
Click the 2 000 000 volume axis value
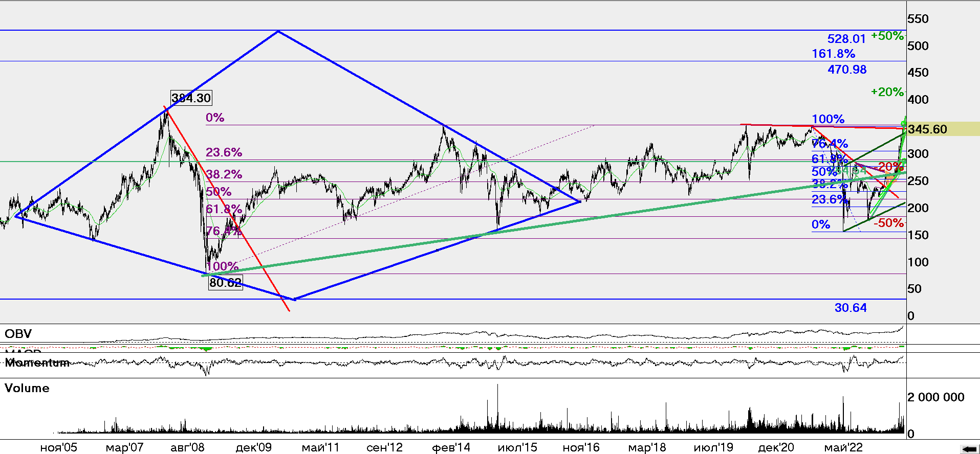pyautogui.click(x=936, y=397)
